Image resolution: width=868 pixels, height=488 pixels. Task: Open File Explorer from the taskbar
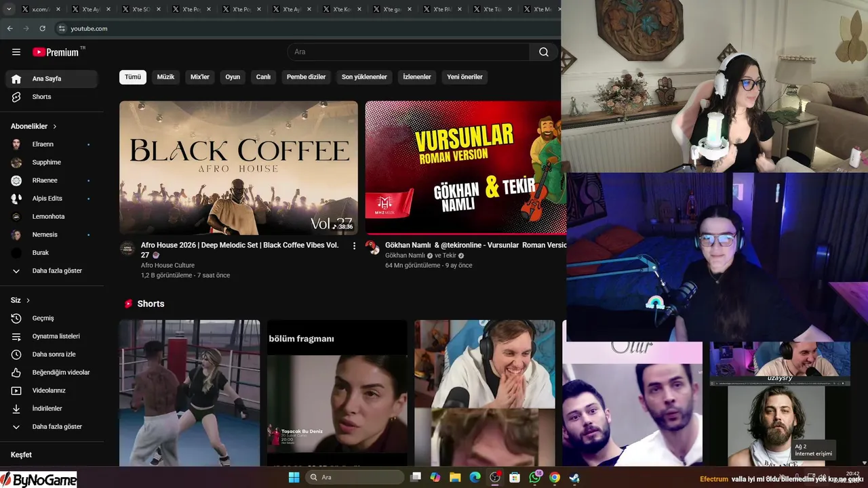pyautogui.click(x=455, y=477)
